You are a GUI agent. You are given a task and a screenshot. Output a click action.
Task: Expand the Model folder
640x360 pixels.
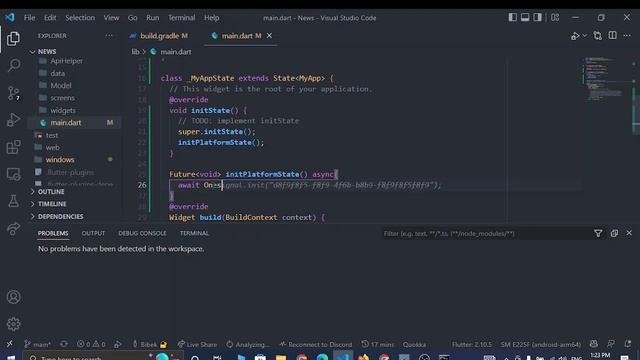point(60,85)
